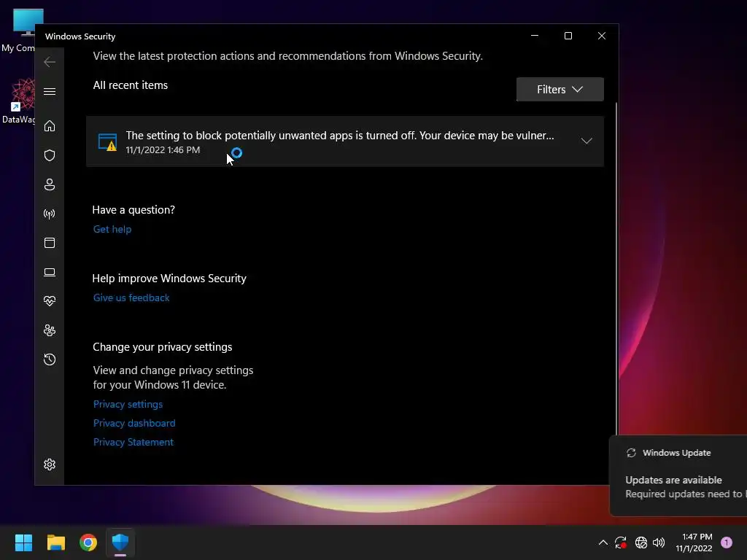Open network globe tray icon
The height and width of the screenshot is (560, 747).
(641, 542)
